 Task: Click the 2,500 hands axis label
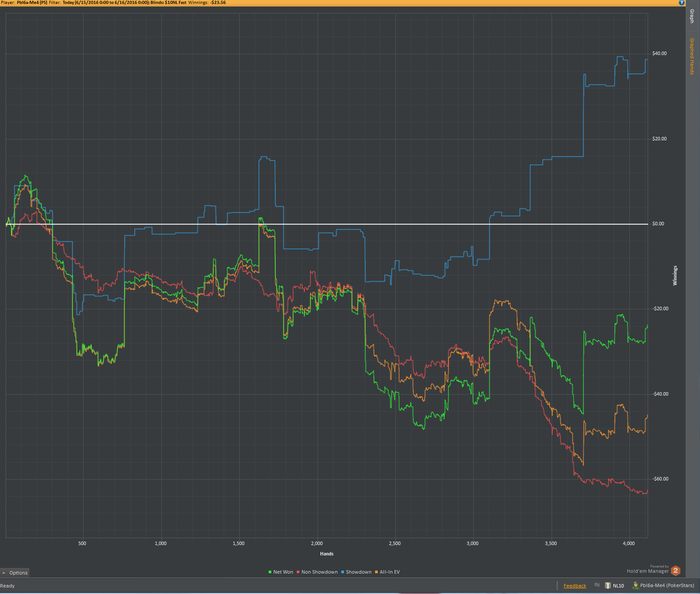395,544
